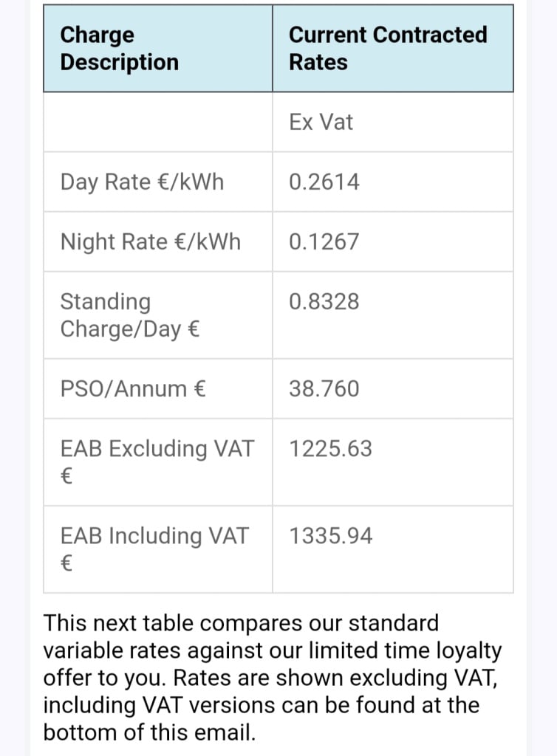Screen dimensions: 557x756
Task: Select the 0.2614 day rate value
Action: click(324, 182)
